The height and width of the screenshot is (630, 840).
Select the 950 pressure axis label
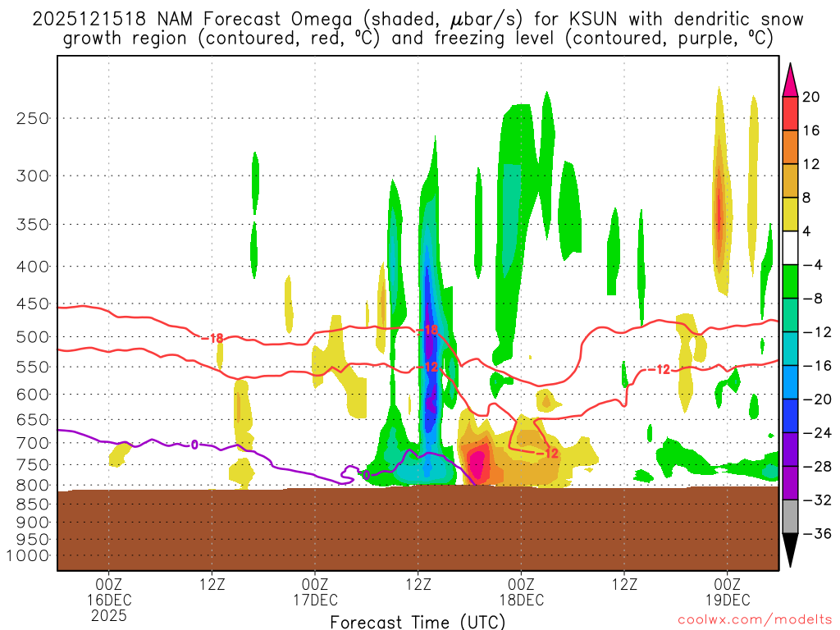33,540
